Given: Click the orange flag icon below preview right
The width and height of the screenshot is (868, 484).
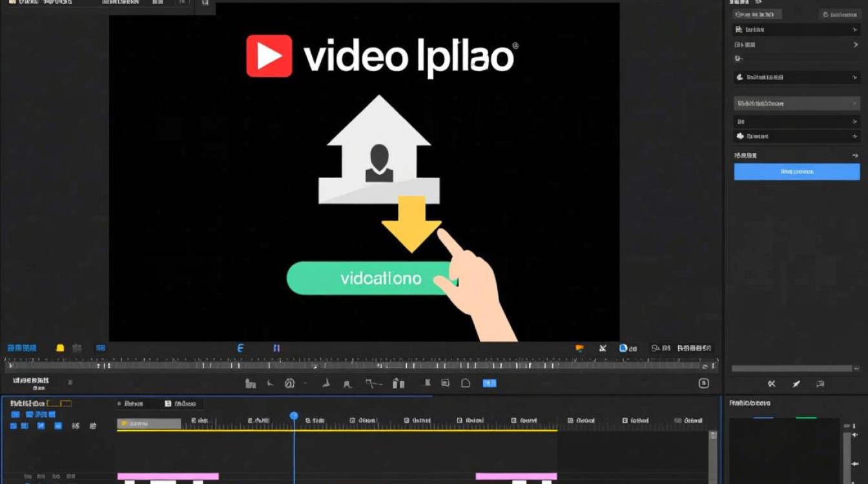Looking at the screenshot, I should coord(579,348).
